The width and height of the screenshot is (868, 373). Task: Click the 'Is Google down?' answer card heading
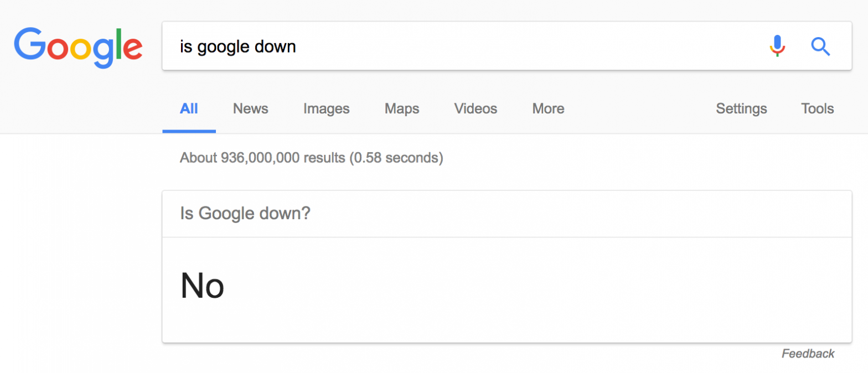coord(245,214)
